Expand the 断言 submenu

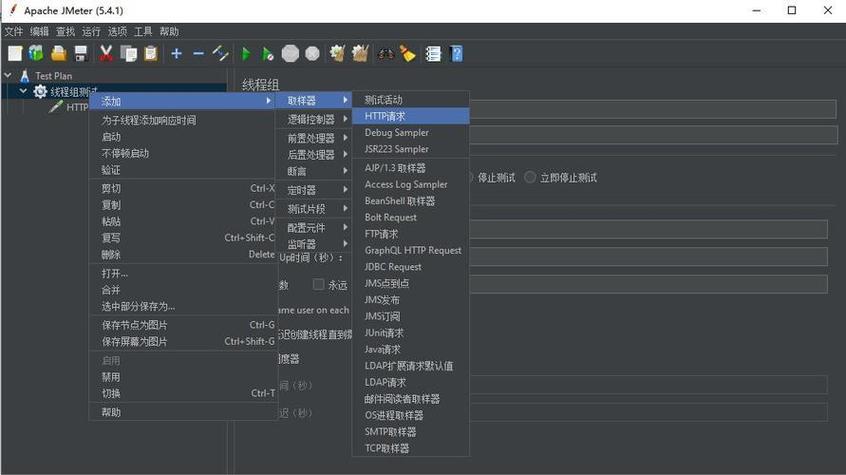[x=313, y=171]
